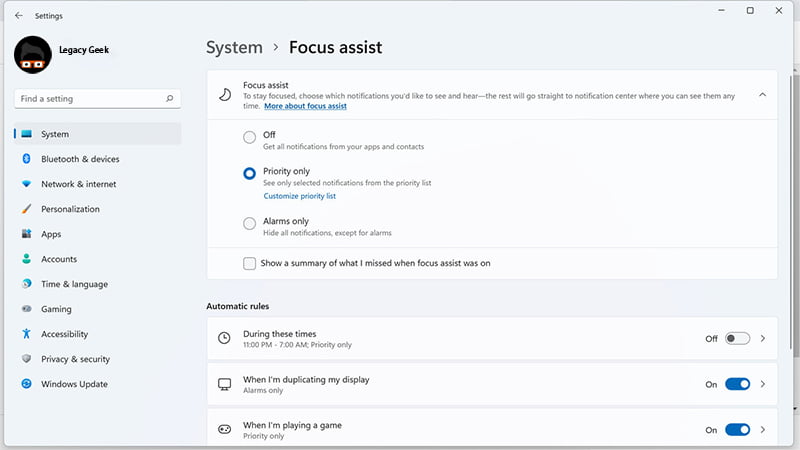The width and height of the screenshot is (800, 450).
Task: Click the Automatic rules heading
Action: [x=238, y=306]
